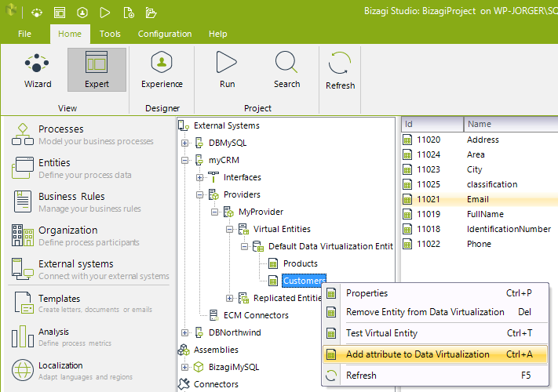Collapse the MyProvider tree node
The height and width of the screenshot is (392, 558).
pos(214,212)
